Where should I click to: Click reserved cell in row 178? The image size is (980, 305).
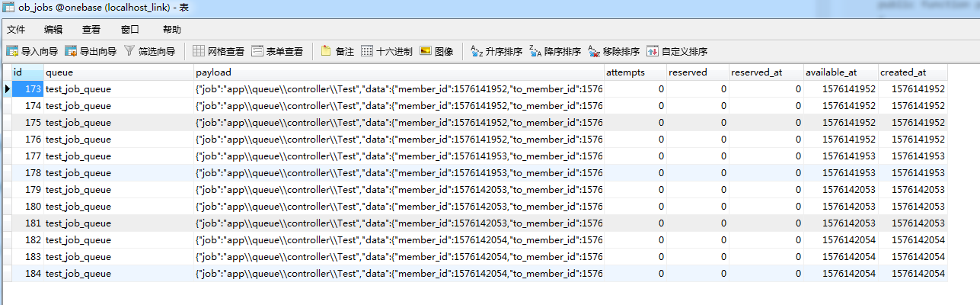click(697, 172)
